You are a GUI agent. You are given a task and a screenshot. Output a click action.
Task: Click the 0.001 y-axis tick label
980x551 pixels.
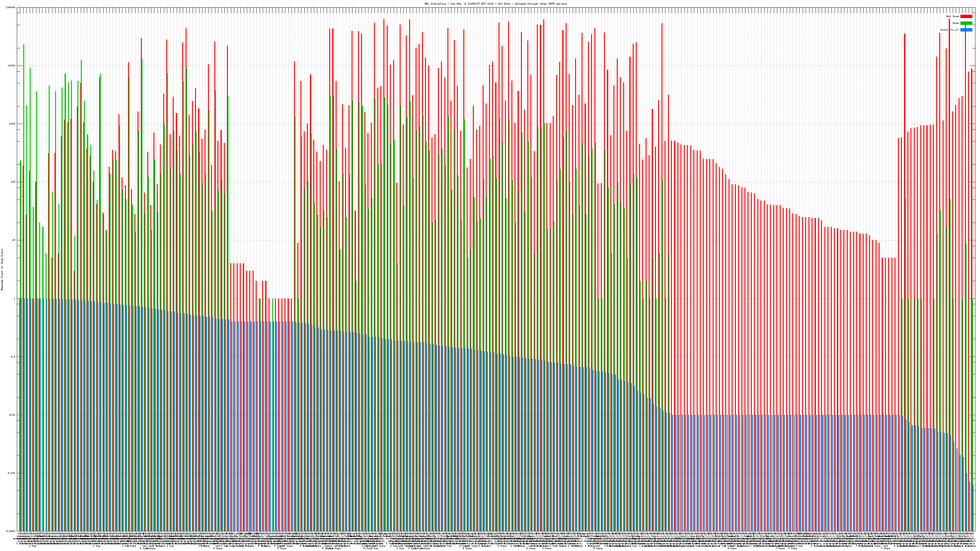[x=12, y=473]
